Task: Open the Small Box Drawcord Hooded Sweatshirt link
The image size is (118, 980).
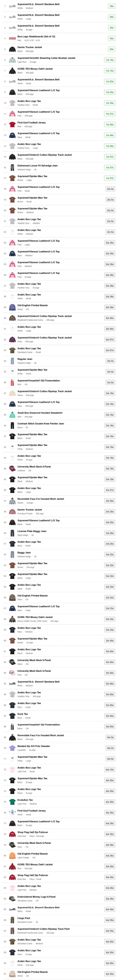Action: point(40,413)
